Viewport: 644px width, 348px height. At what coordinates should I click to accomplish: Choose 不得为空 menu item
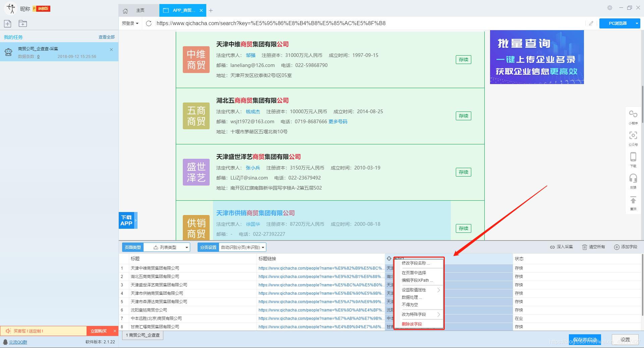click(410, 305)
